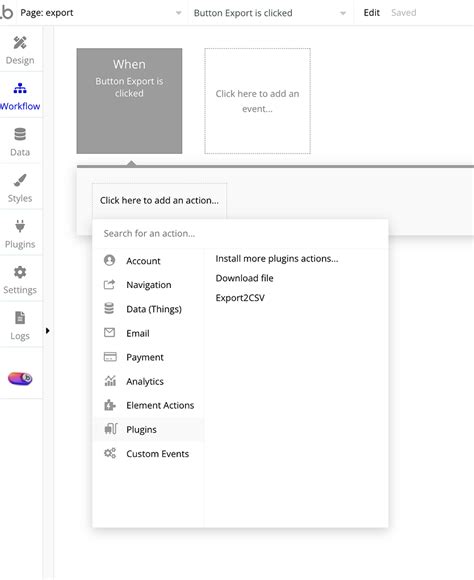
Task: Open the Edit menu in top bar
Action: [x=372, y=13]
